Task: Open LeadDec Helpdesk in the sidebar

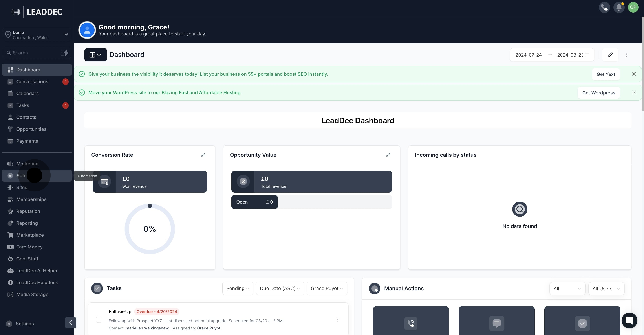Action: pos(37,282)
